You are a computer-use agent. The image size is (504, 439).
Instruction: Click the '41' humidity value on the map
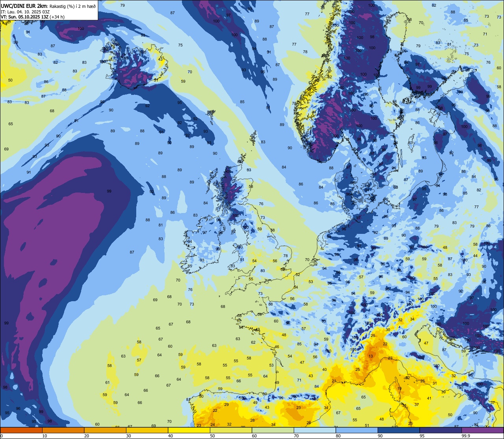pyautogui.click(x=429, y=398)
